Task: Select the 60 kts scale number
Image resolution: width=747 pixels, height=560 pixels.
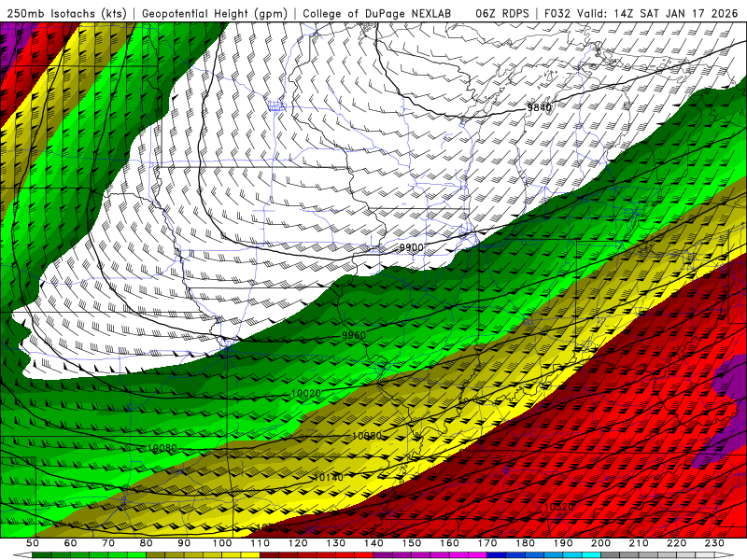Action: click(70, 543)
